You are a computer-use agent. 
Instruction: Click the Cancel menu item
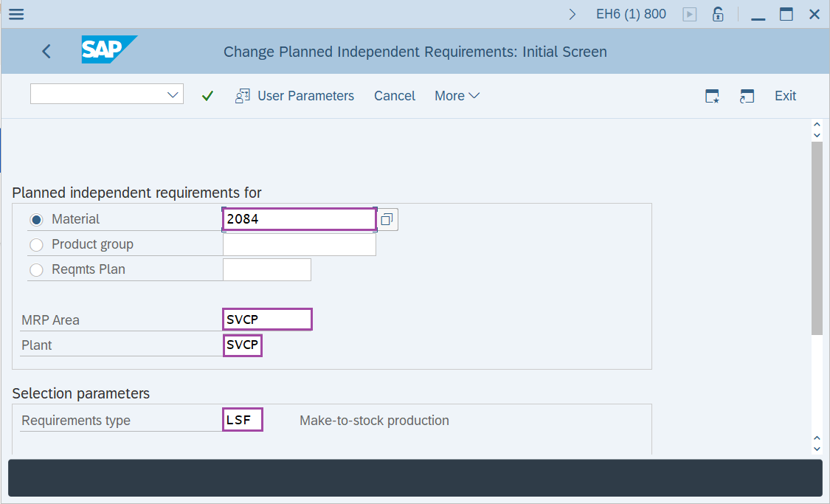tap(395, 96)
